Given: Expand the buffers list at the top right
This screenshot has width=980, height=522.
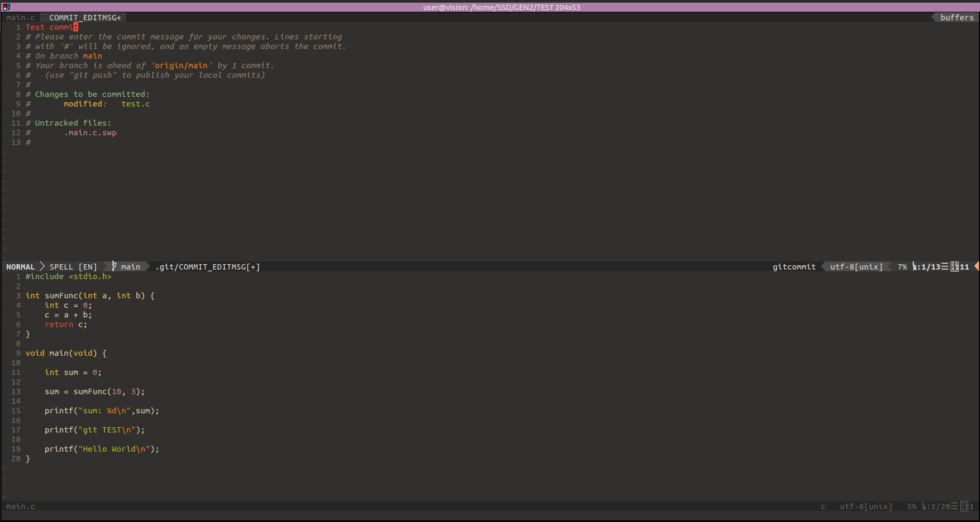Looking at the screenshot, I should [956, 17].
